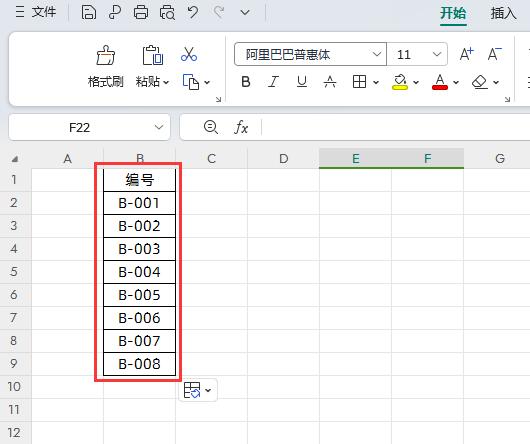Click the Save icon in quick toolbar
The height and width of the screenshot is (444, 530).
89,13
